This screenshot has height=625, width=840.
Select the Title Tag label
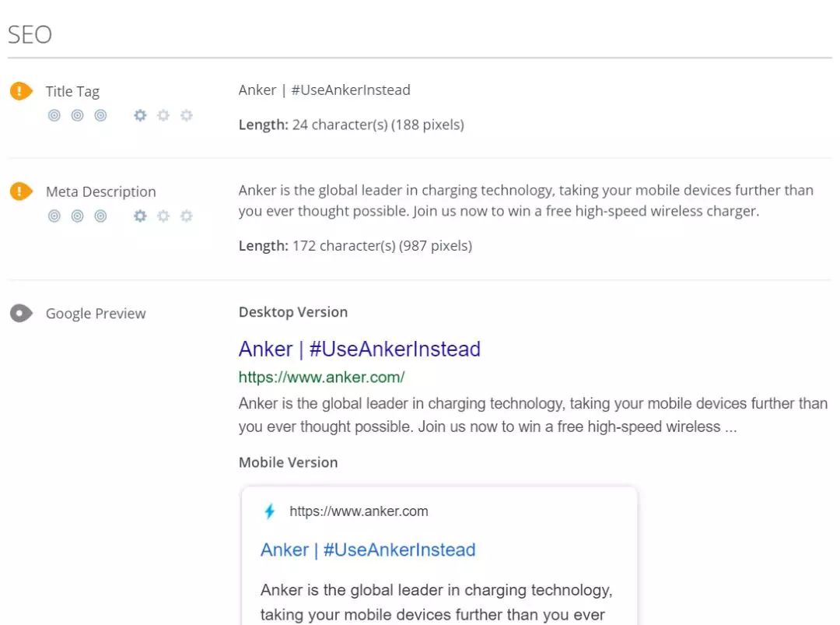pos(72,91)
